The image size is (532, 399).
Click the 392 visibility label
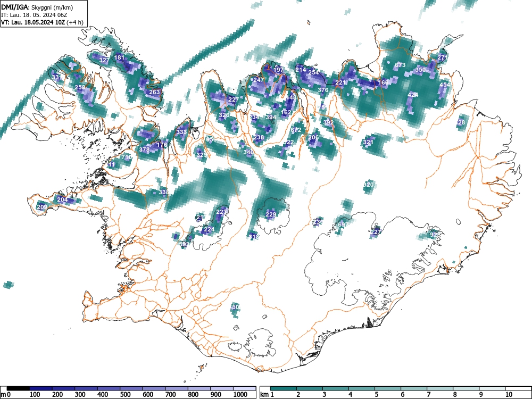[328, 122]
